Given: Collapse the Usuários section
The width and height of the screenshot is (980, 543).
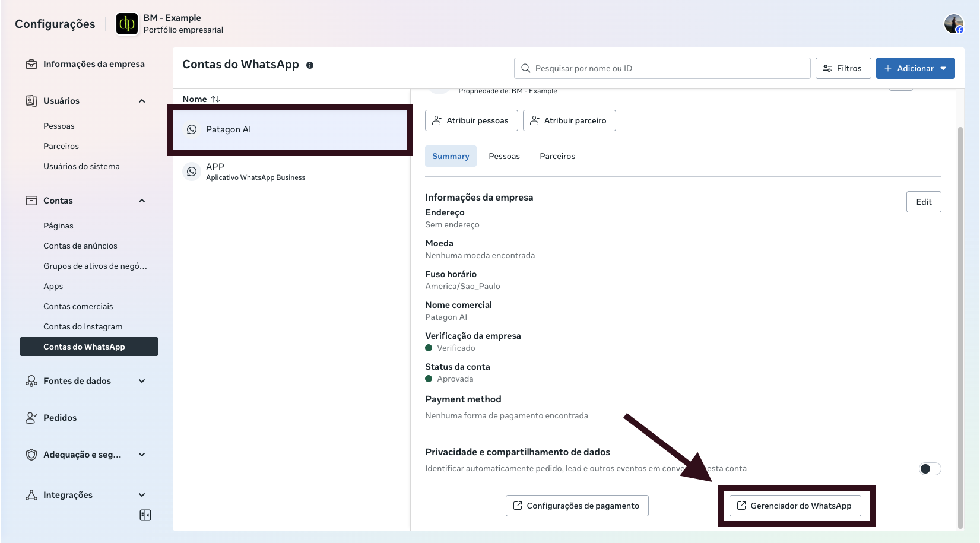Looking at the screenshot, I should point(142,101).
